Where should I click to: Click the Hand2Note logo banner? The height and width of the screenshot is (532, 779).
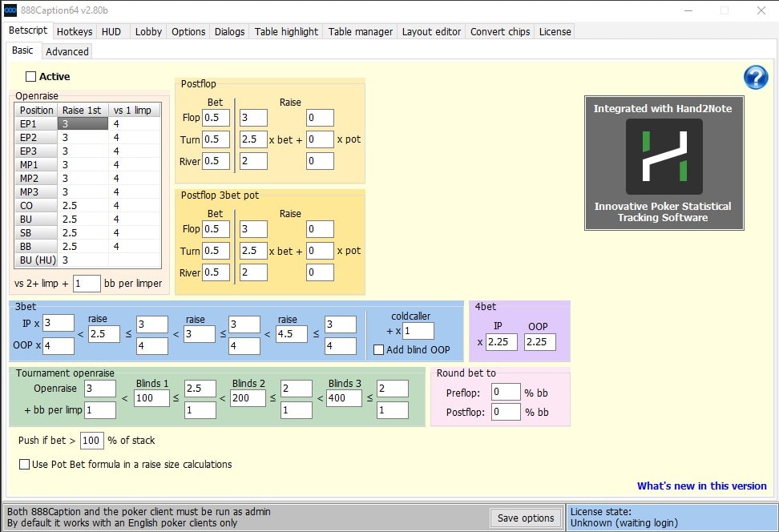coord(664,163)
